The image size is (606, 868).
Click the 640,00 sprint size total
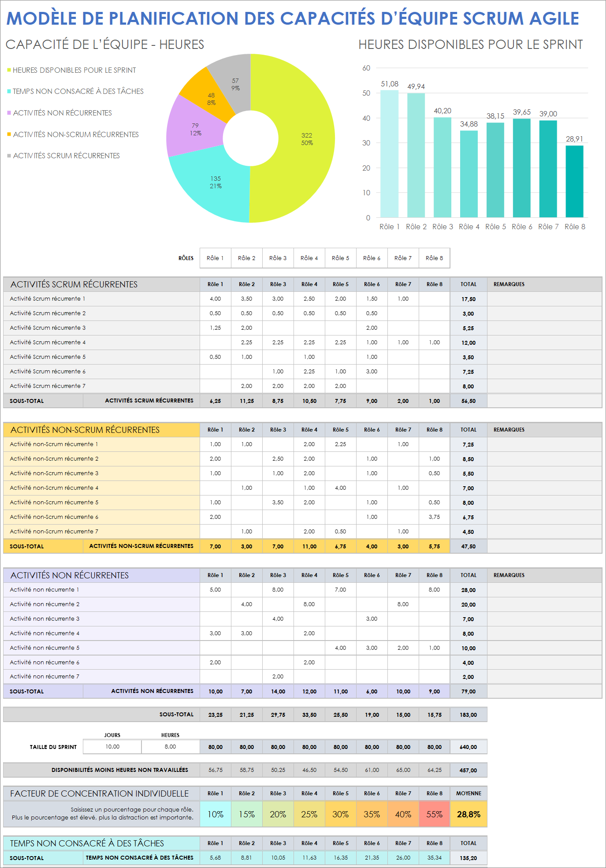(468, 747)
